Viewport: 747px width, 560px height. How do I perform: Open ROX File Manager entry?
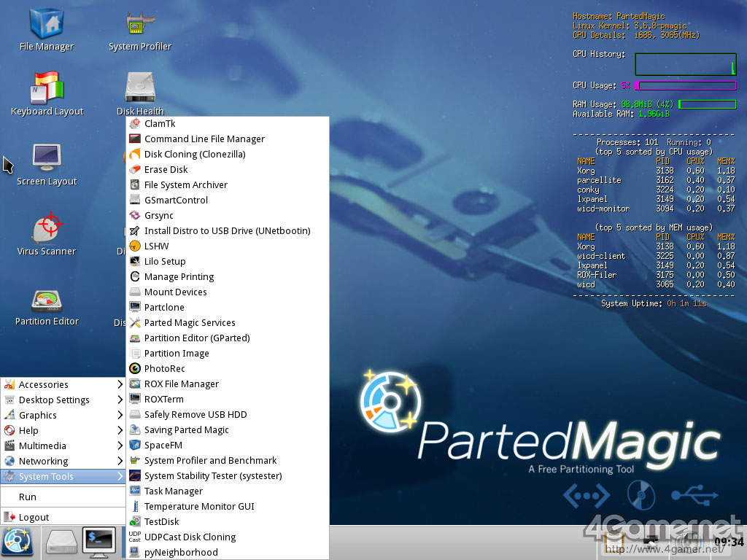(x=228, y=384)
